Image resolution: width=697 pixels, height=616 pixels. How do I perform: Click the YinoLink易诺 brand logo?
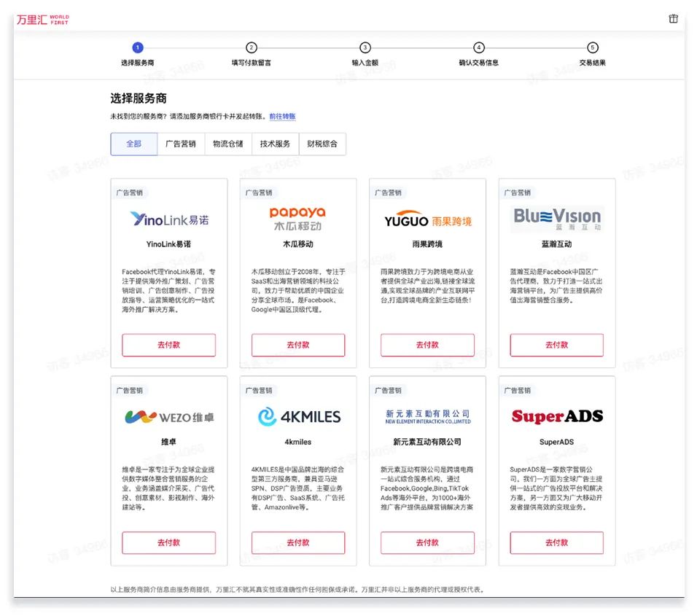[168, 219]
